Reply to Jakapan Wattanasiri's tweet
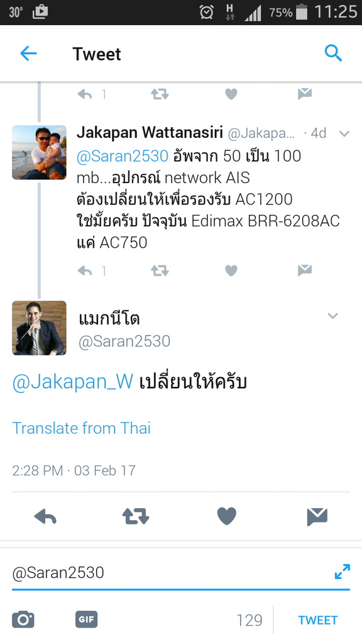The width and height of the screenshot is (362, 644). tap(85, 270)
